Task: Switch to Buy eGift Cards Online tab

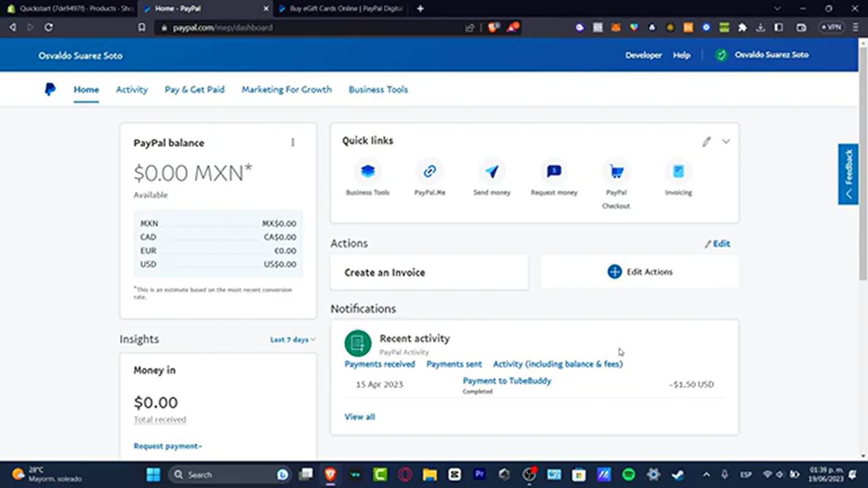Action: (342, 9)
